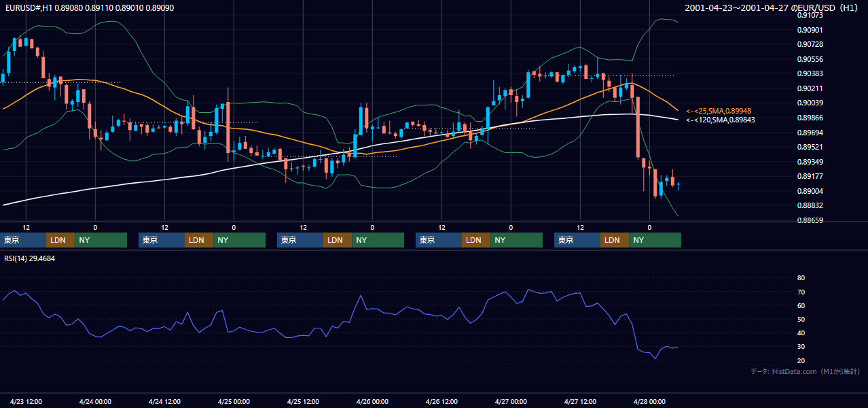Click the 4/26 12:00 time label

click(442, 401)
